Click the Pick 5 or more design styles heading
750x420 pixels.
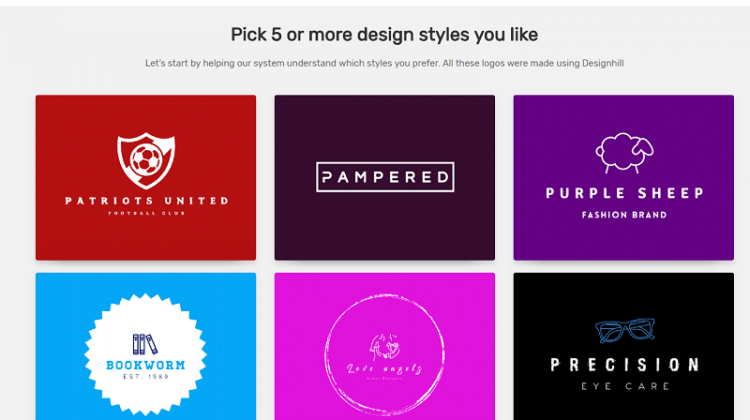[x=384, y=35]
